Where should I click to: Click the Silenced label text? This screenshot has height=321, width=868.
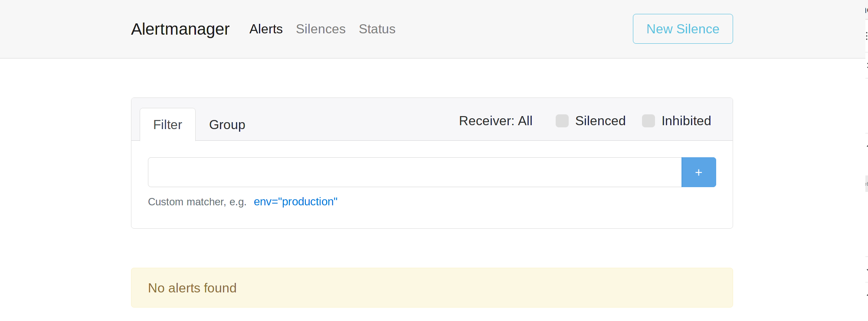(x=600, y=121)
